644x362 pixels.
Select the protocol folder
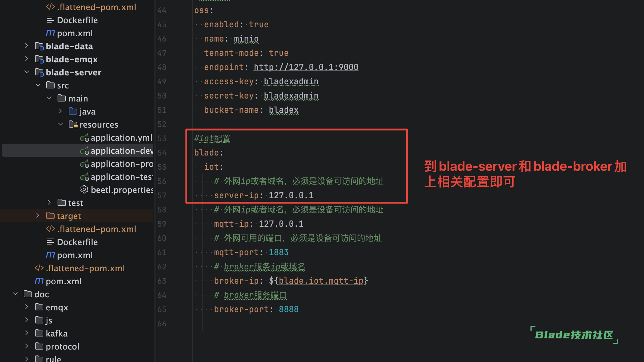(62, 346)
